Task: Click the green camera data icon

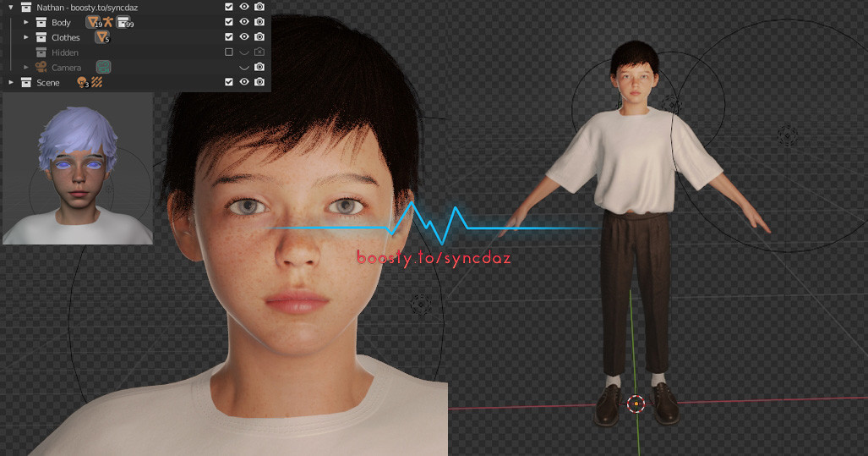Action: (x=103, y=67)
